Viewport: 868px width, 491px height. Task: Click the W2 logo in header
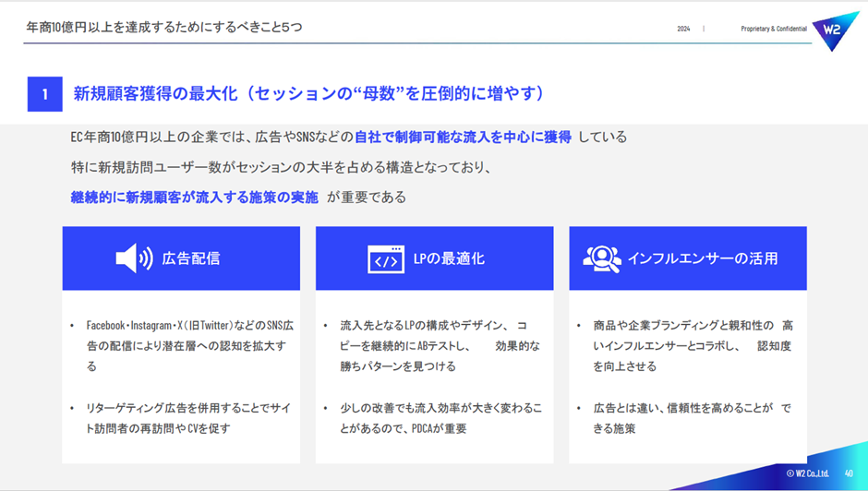tap(834, 30)
